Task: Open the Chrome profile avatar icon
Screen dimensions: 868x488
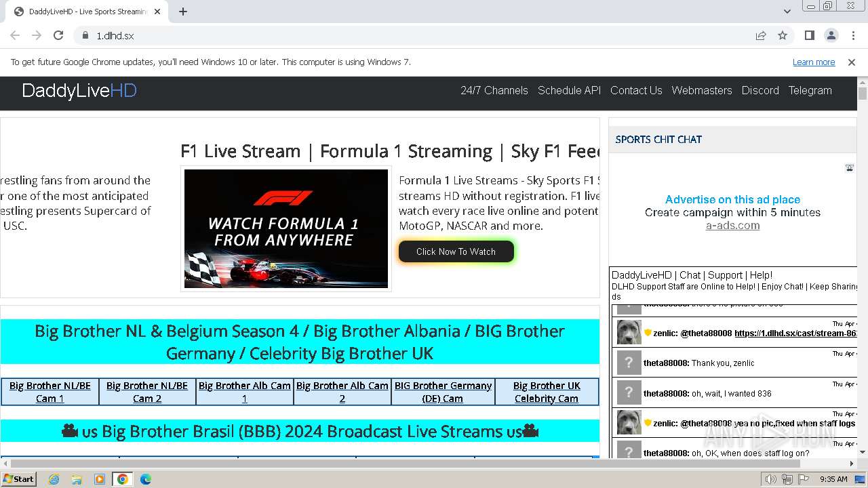Action: coord(831,35)
